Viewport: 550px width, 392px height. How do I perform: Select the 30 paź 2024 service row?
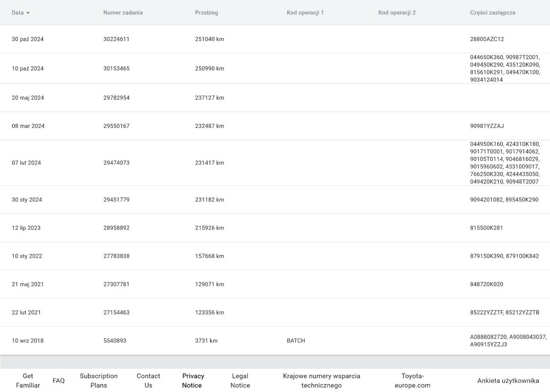click(27, 39)
